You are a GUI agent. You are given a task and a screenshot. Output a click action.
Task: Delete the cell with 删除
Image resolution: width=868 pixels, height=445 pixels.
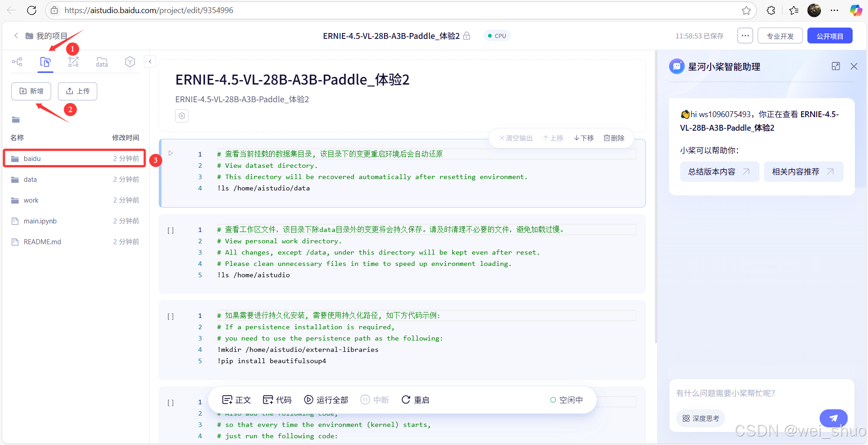click(614, 138)
